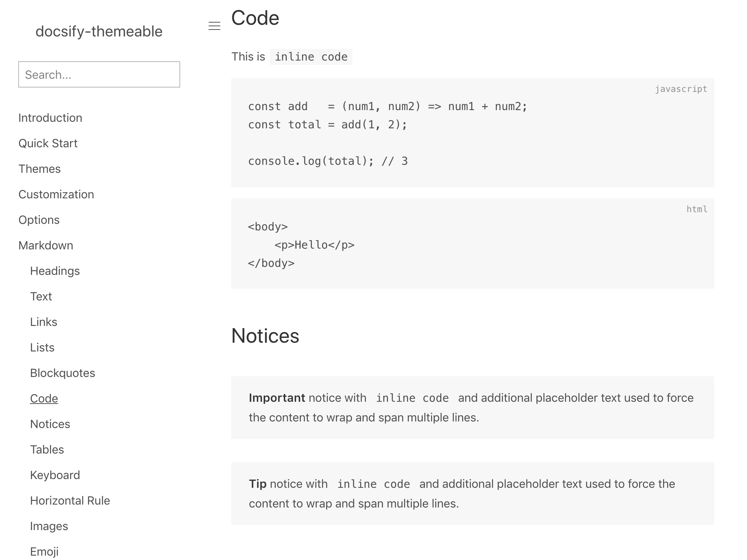Navigate to the Emoji page
Screen dimensions: 747x560
[x=44, y=551]
